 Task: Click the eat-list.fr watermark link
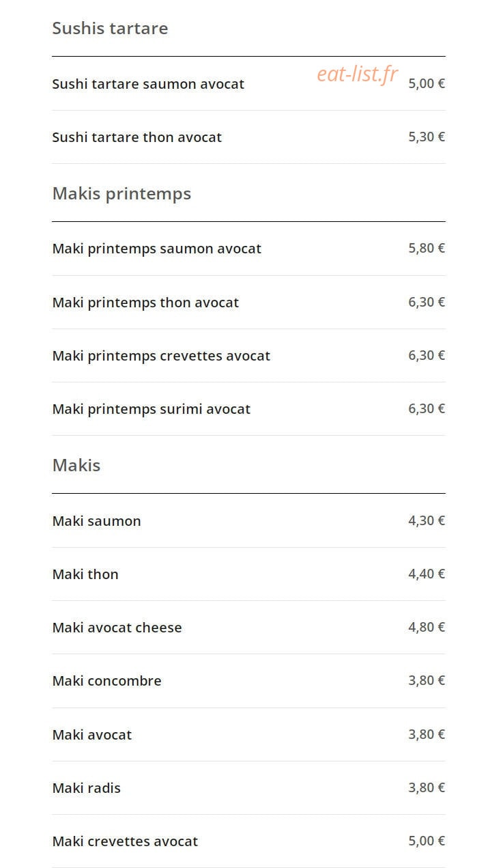tap(357, 74)
